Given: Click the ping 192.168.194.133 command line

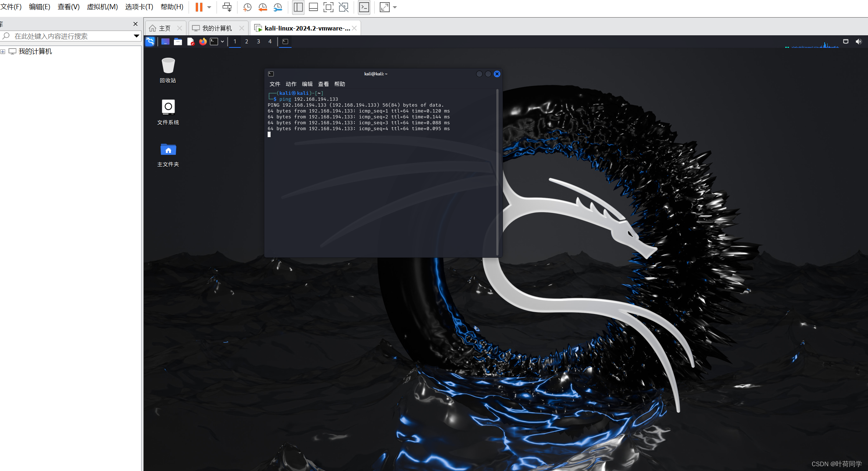Looking at the screenshot, I should 308,99.
